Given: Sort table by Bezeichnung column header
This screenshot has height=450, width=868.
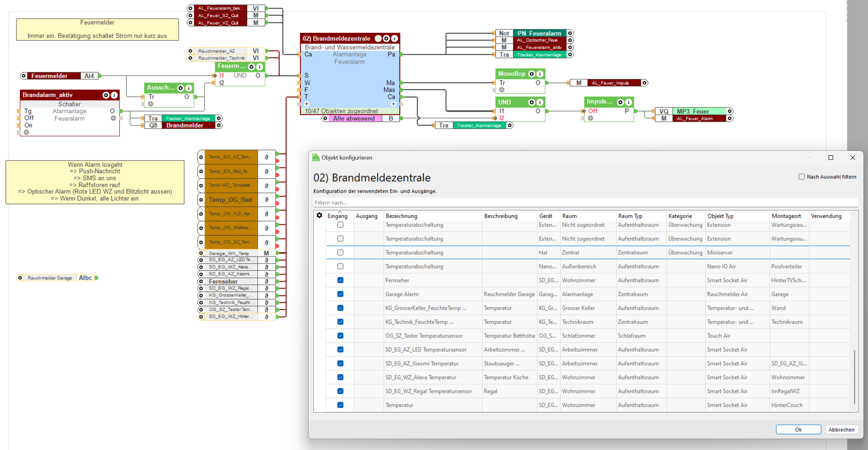Looking at the screenshot, I should pyautogui.click(x=401, y=216).
